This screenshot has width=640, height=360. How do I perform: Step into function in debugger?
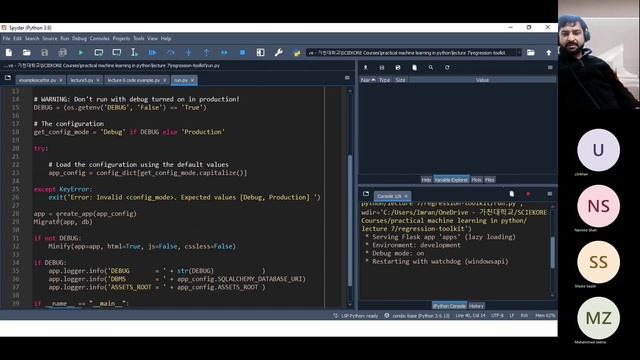point(188,53)
